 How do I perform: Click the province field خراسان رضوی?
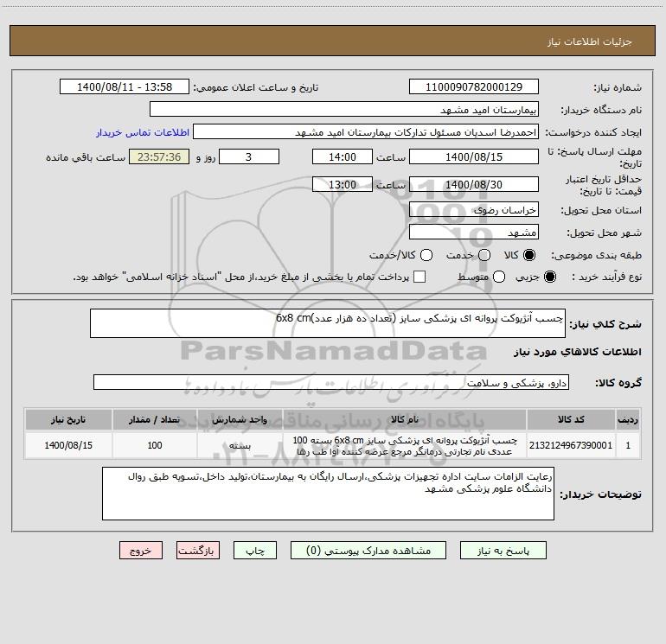474,210
